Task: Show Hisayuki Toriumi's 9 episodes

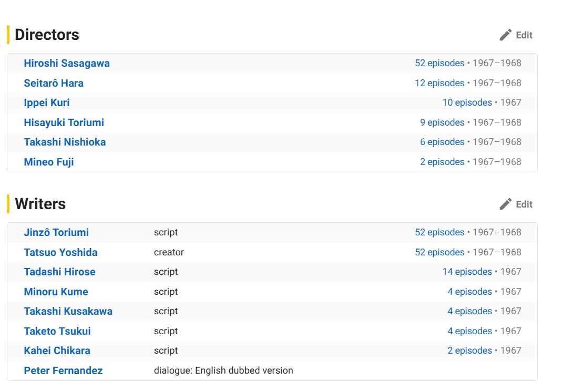Action: tap(442, 122)
